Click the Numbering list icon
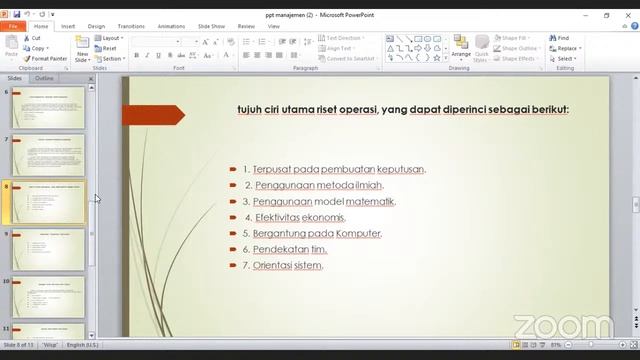Screen dimensions: 640x360 tap(263, 42)
